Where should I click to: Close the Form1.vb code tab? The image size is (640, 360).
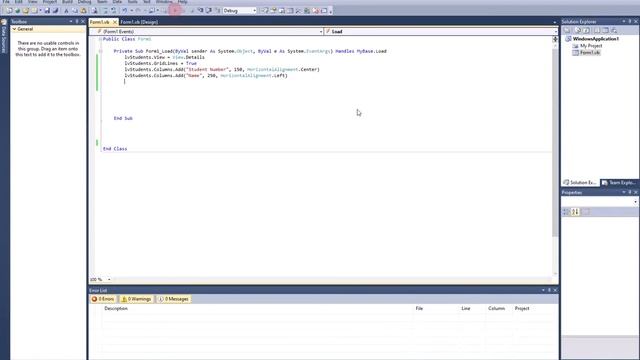coord(115,22)
